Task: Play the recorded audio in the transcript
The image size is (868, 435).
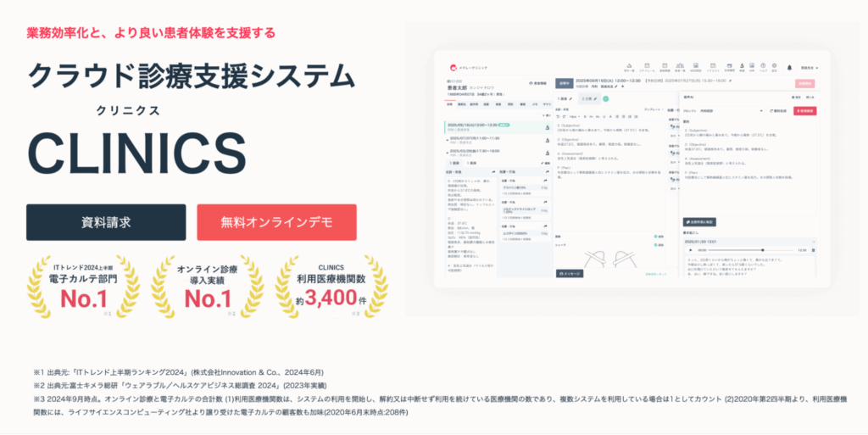Action: pyautogui.click(x=690, y=250)
